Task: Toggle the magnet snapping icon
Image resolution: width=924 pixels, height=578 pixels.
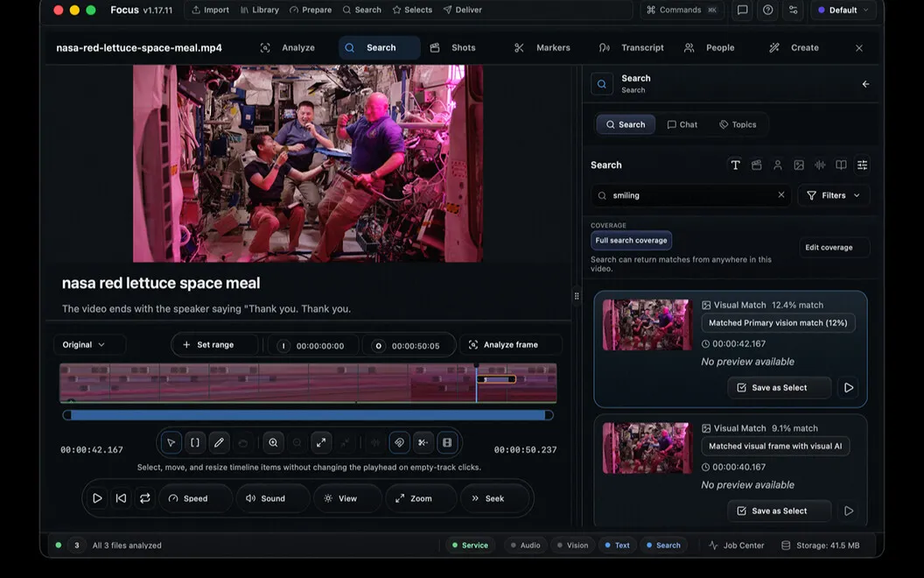Action: [400, 442]
